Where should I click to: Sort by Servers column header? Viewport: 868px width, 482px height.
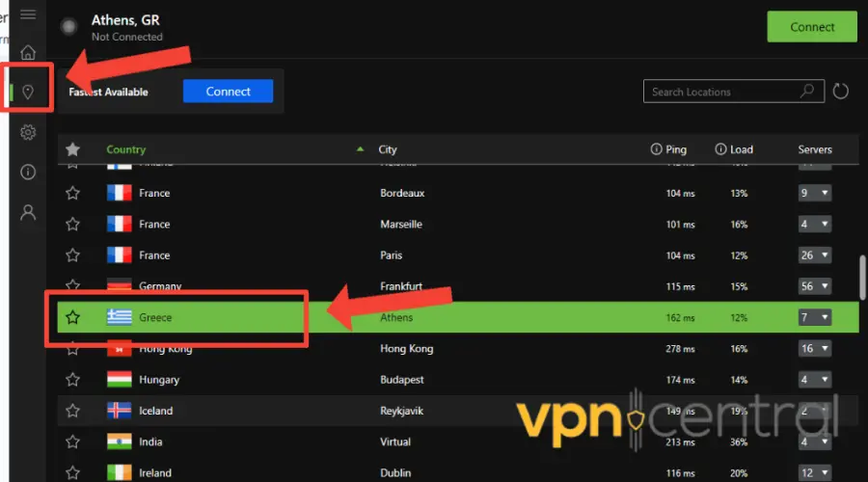coord(815,149)
